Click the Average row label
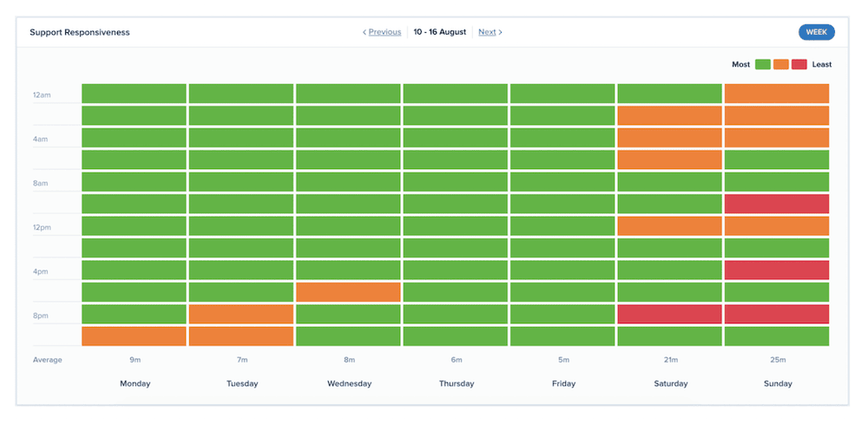The image size is (868, 424). tap(48, 360)
